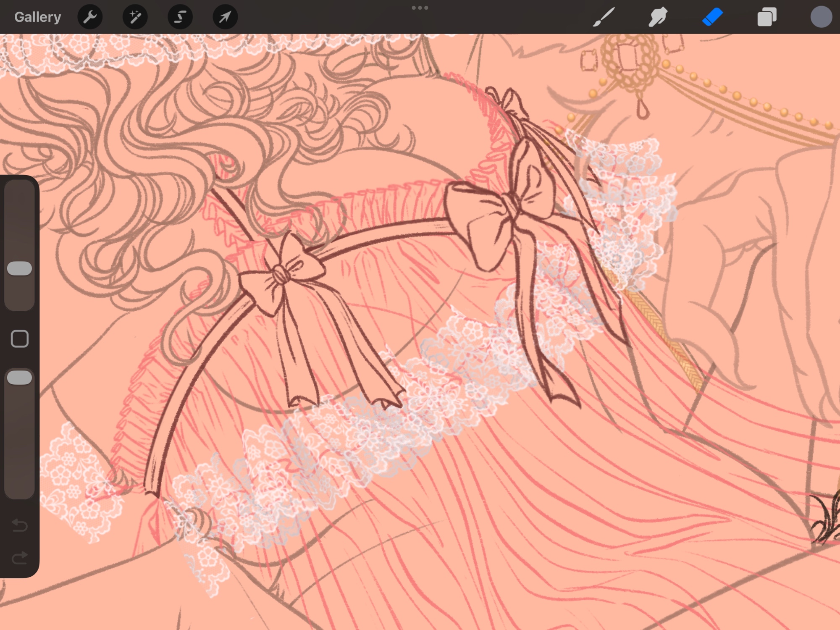Tap the active blue Eraser tool
840x630 pixels.
(712, 17)
